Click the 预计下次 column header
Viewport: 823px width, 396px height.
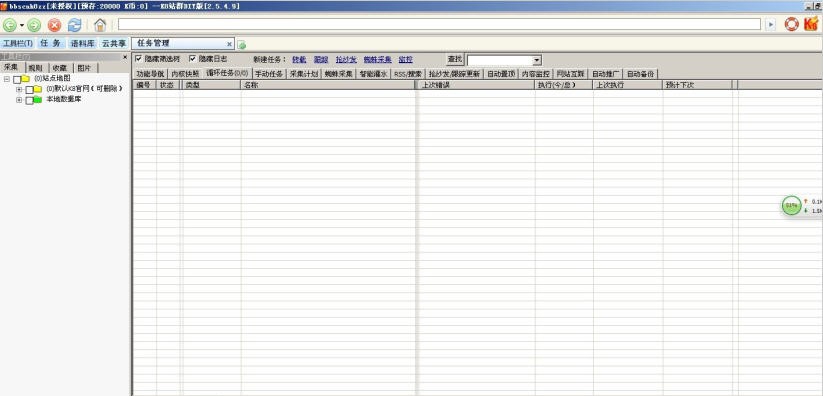coord(697,85)
